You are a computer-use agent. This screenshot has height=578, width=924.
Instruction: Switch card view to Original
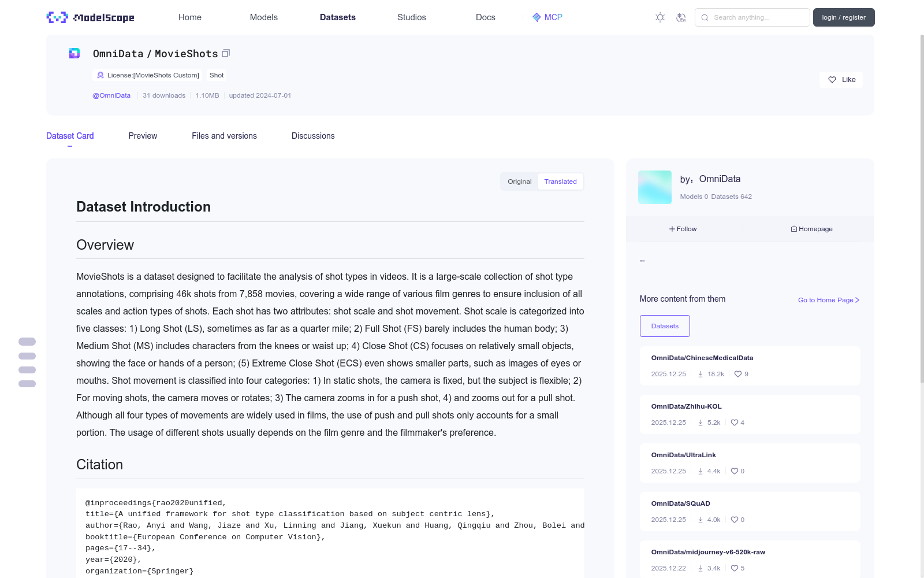click(x=520, y=181)
